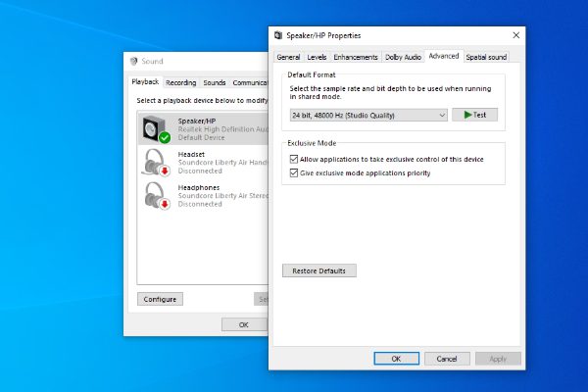
Task: Open the Default Format sample rate dropdown
Action: (x=368, y=116)
